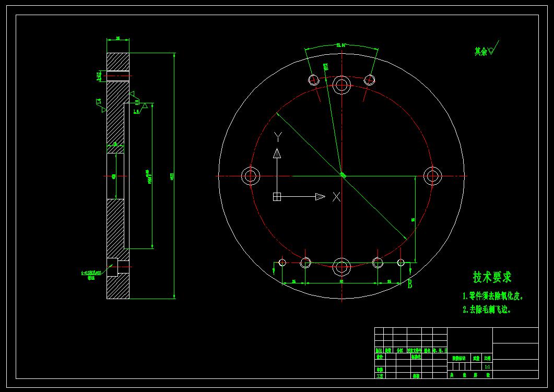Select the 其余 surface finish note
The width and height of the screenshot is (554, 392).
tap(480, 52)
